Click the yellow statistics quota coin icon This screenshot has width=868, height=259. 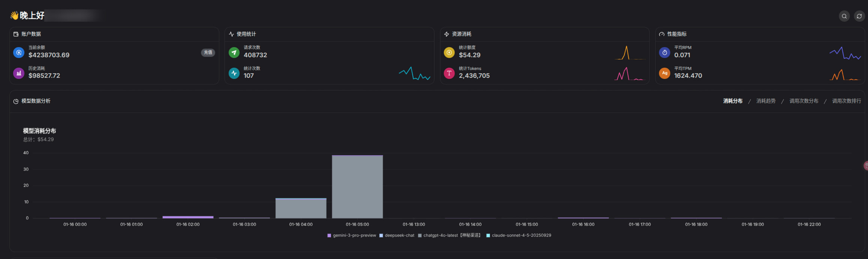[x=449, y=52]
